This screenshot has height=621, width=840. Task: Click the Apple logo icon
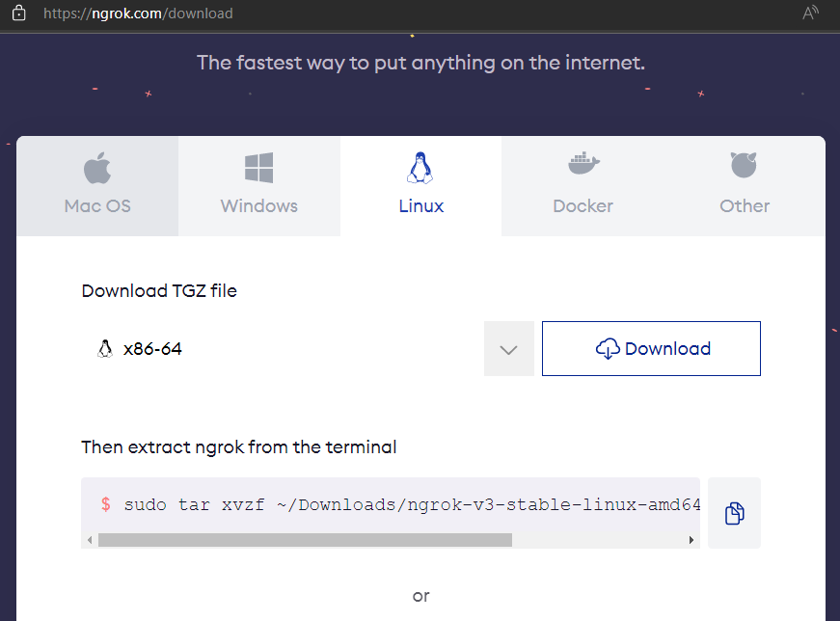(x=97, y=168)
